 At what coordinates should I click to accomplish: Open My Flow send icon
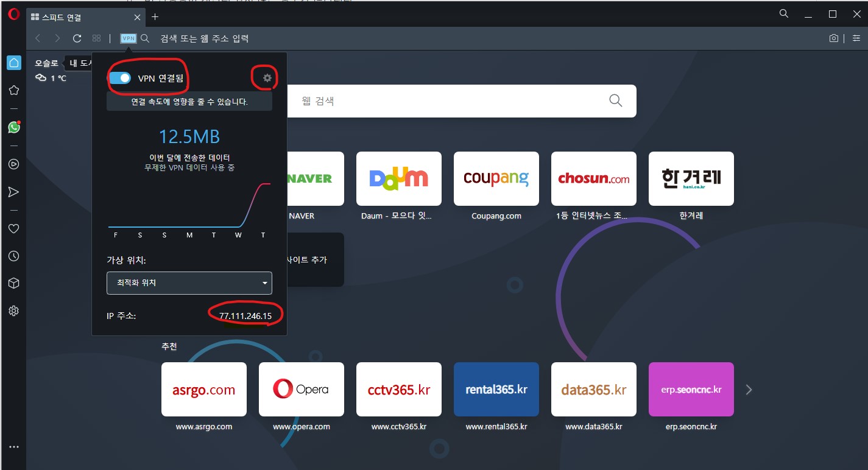[13, 192]
